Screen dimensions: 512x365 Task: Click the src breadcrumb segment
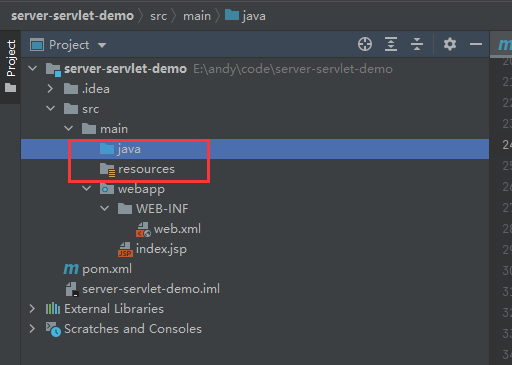(158, 16)
